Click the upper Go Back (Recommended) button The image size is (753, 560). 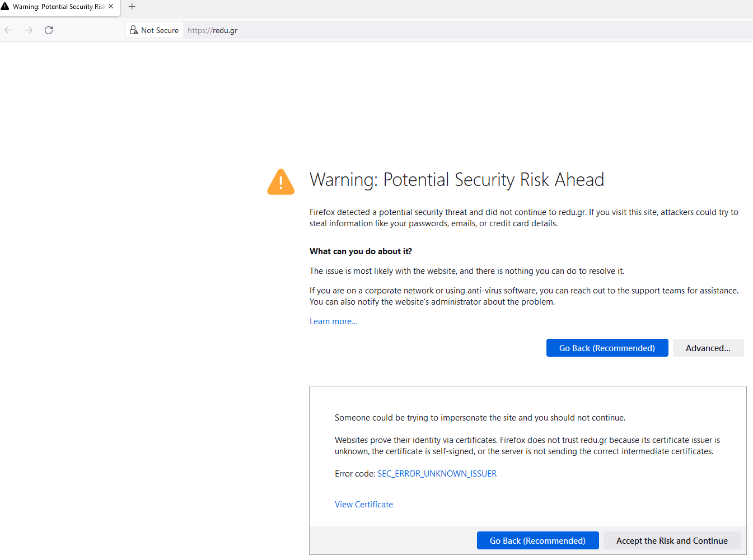607,348
